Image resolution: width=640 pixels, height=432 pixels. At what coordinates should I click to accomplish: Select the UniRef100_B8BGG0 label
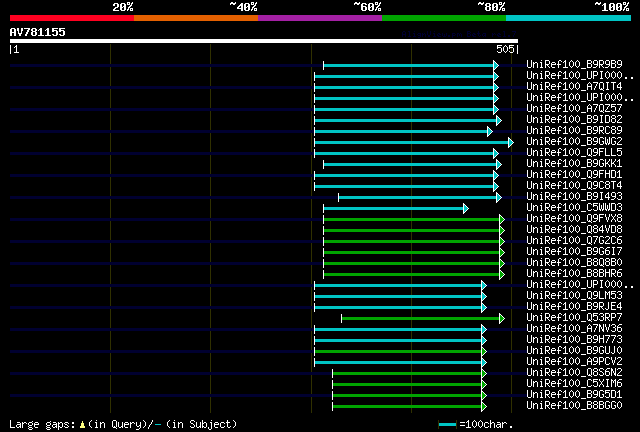[x=574, y=406]
